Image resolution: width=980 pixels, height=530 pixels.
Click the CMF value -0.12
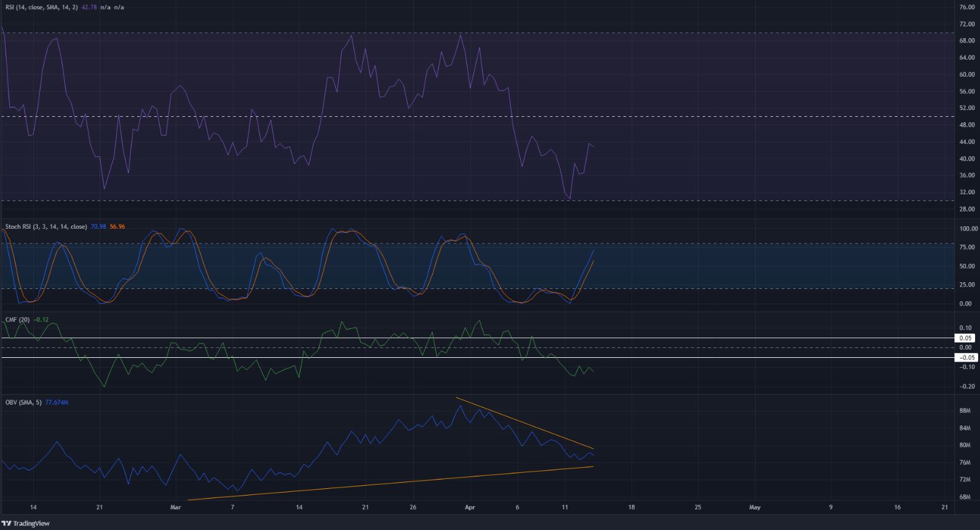(x=41, y=320)
